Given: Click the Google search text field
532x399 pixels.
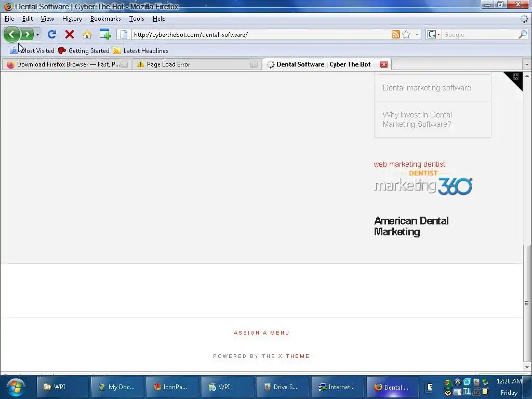Looking at the screenshot, I should coord(480,35).
